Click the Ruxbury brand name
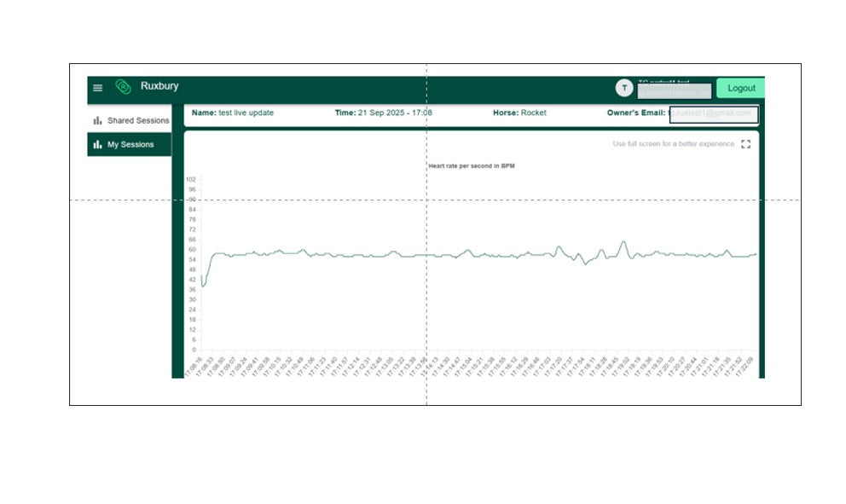The width and height of the screenshot is (846, 504). 159,86
